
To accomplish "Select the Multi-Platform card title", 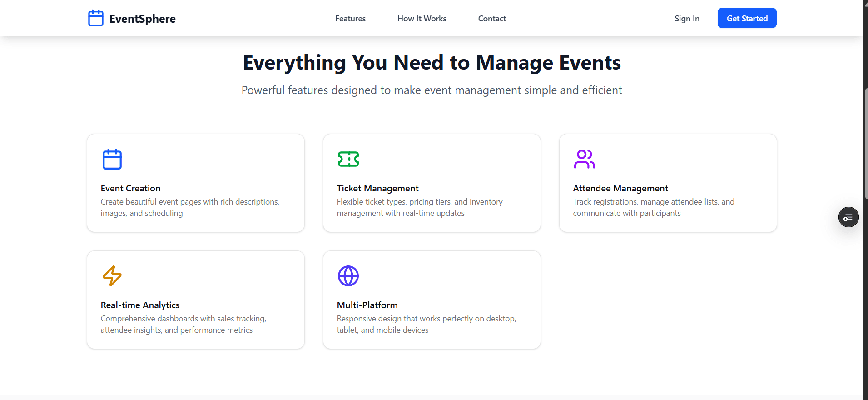I will (x=367, y=305).
